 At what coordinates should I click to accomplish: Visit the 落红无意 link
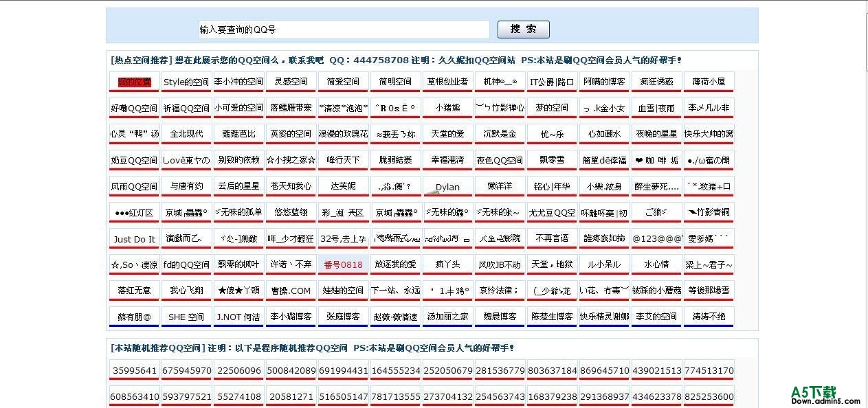134,291
